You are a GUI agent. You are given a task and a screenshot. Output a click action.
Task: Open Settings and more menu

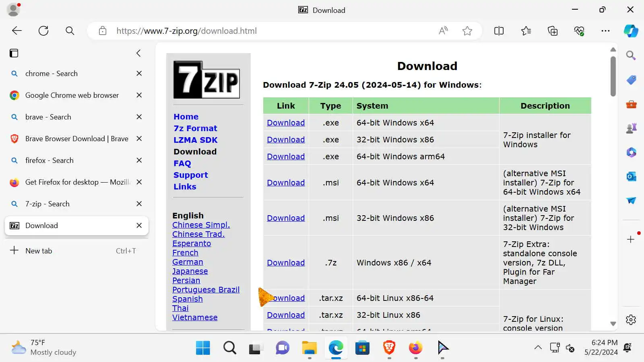pyautogui.click(x=605, y=31)
